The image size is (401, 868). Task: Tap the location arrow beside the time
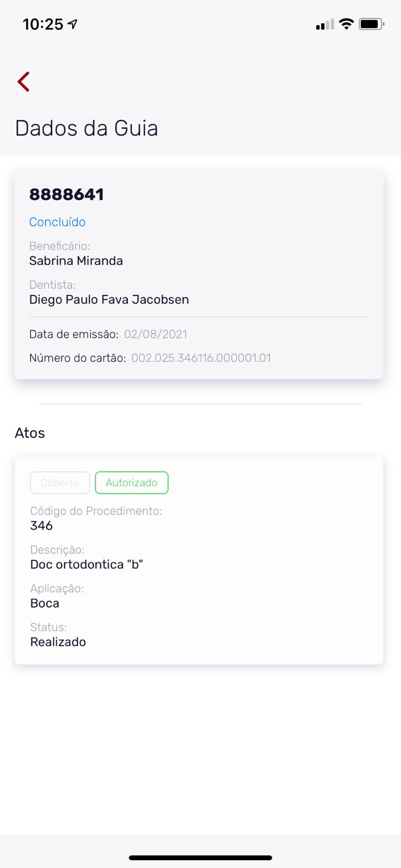pos(73,24)
